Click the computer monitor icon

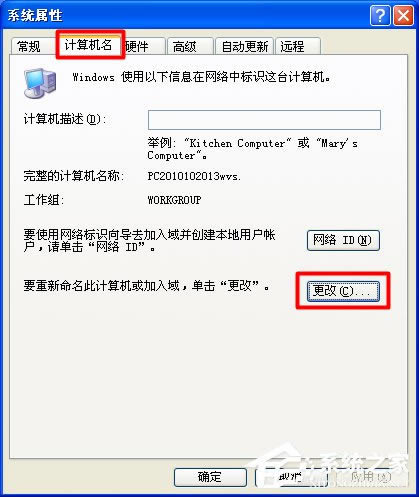click(40, 83)
